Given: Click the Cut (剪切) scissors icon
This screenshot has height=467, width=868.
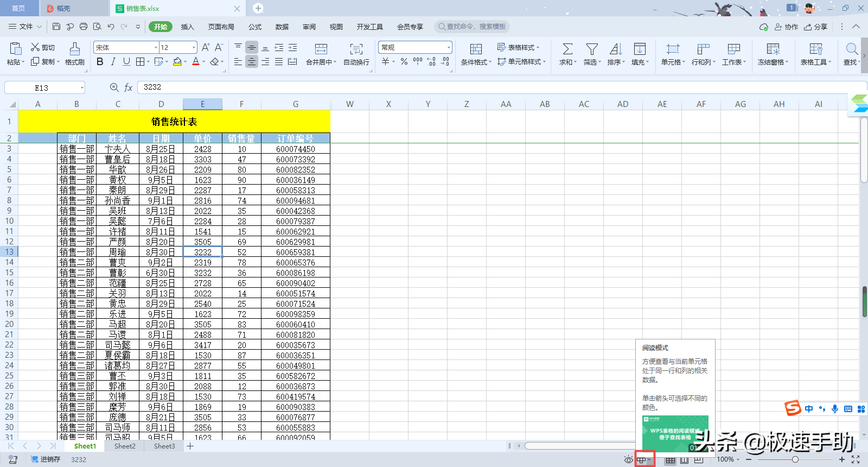Looking at the screenshot, I should click(35, 47).
